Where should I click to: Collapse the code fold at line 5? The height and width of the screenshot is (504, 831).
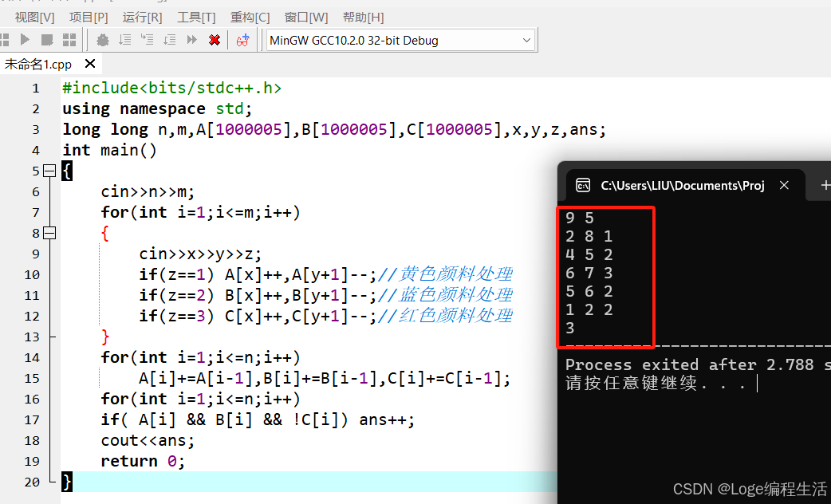coord(49,171)
